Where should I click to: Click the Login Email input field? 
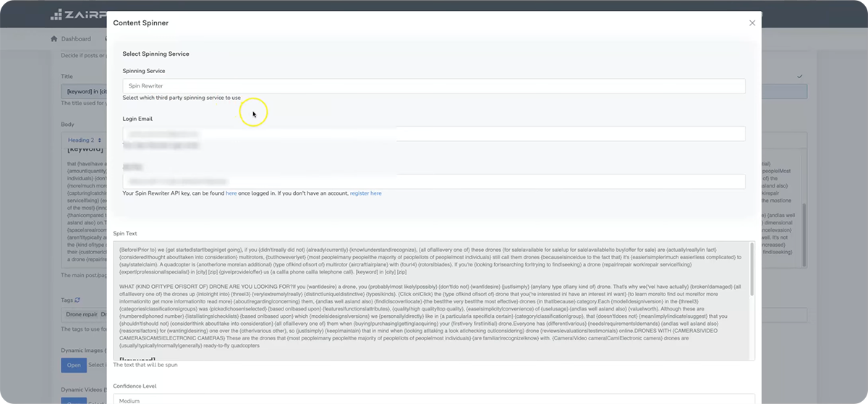433,134
